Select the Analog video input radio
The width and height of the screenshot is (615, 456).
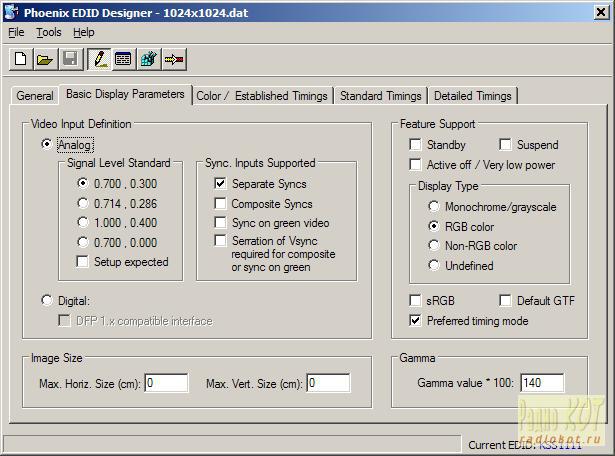47,144
